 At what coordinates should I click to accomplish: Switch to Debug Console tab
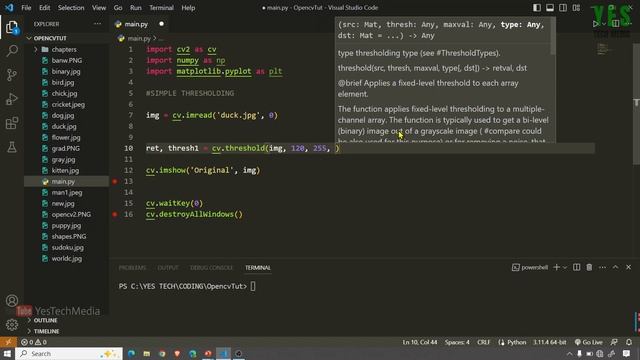click(x=211, y=268)
